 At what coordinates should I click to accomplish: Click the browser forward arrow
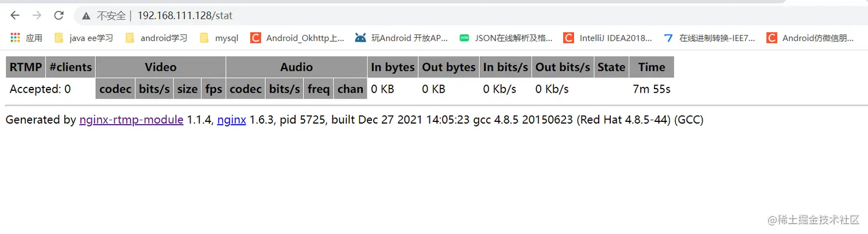click(x=37, y=16)
